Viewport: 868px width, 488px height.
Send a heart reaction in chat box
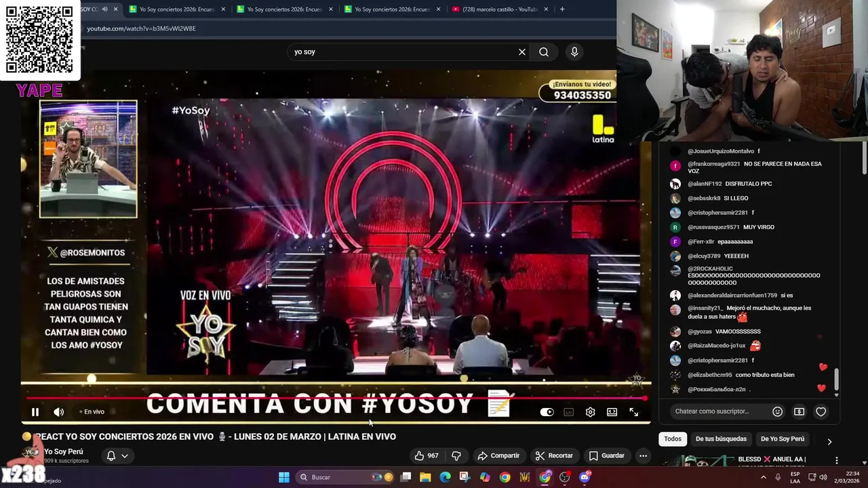coord(821,411)
